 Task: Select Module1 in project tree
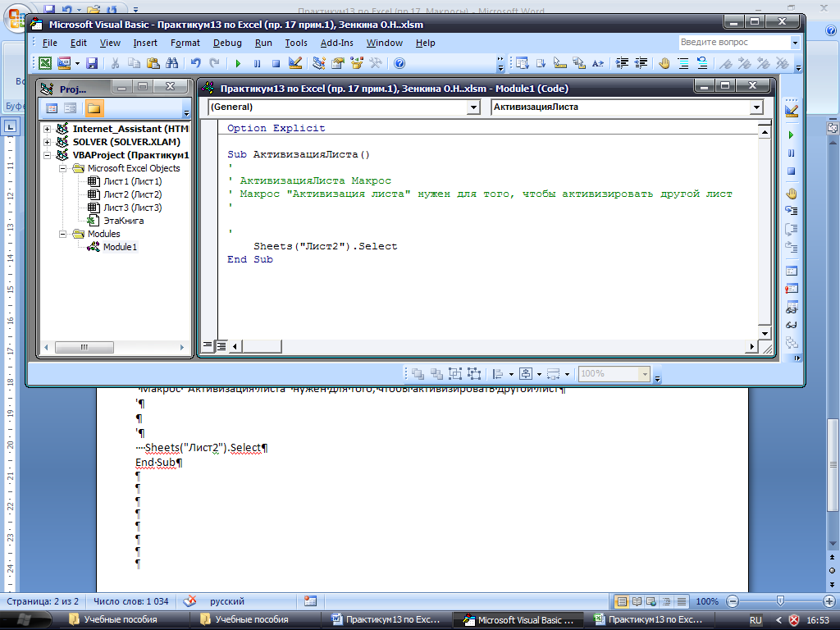(120, 247)
